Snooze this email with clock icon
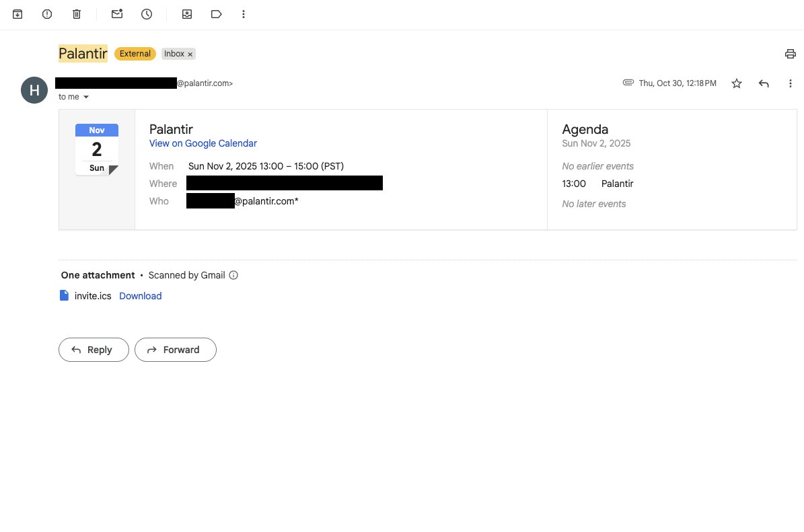This screenshot has width=804, height=532. click(x=147, y=14)
